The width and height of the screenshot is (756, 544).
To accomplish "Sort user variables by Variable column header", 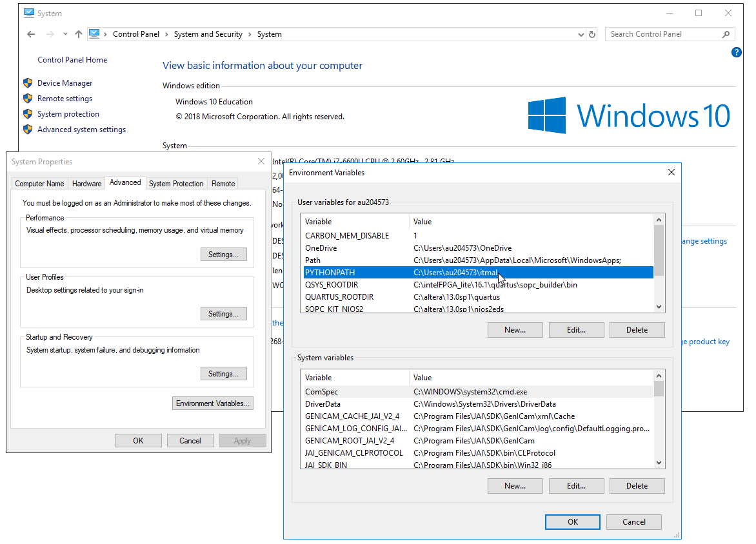I will tap(355, 222).
